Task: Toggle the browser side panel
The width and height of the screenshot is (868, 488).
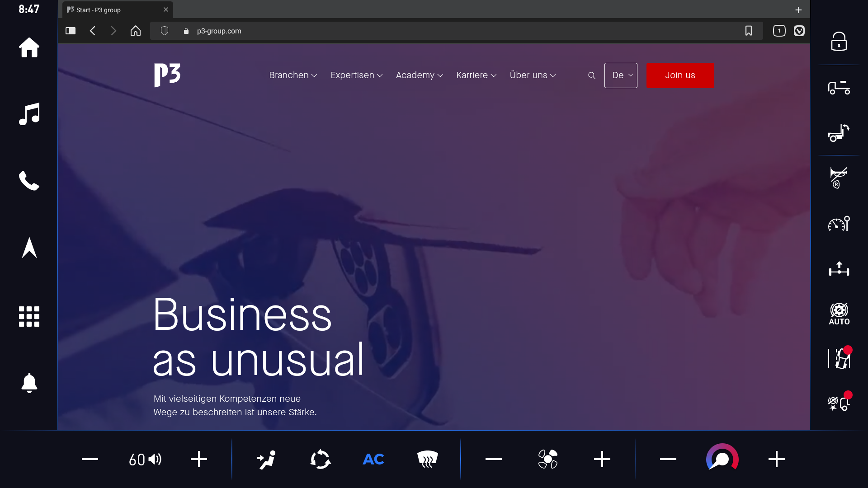Action: (71, 31)
